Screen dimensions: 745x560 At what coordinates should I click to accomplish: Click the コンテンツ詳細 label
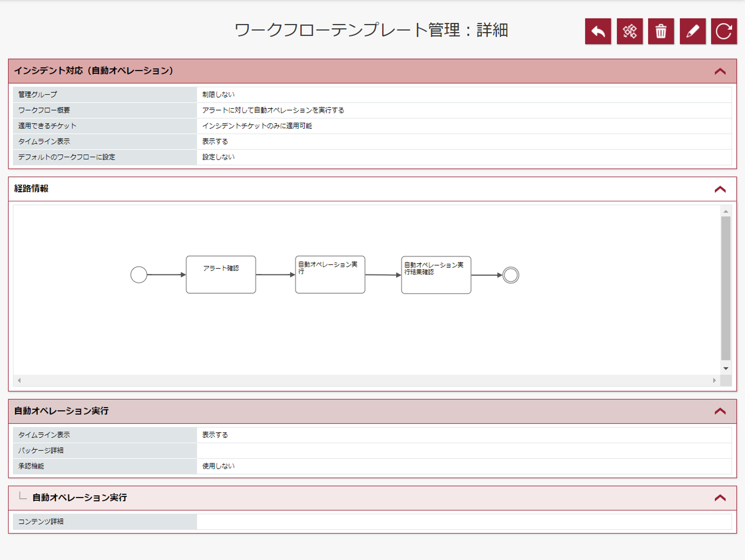click(41, 522)
